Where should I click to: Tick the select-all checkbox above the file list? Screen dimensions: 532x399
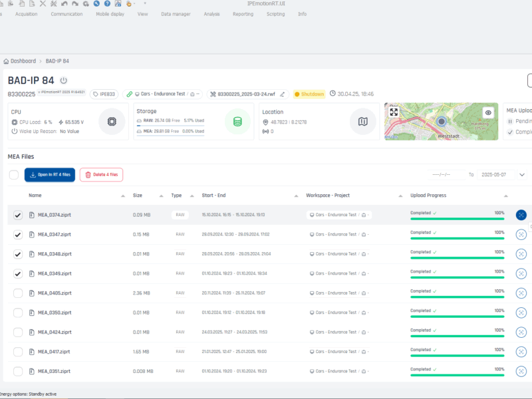click(14, 175)
